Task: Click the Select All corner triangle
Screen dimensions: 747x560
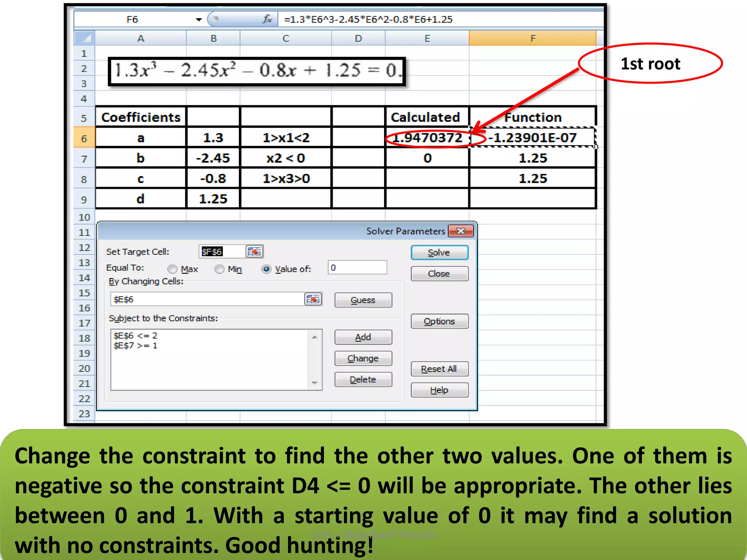Action: [x=84, y=38]
